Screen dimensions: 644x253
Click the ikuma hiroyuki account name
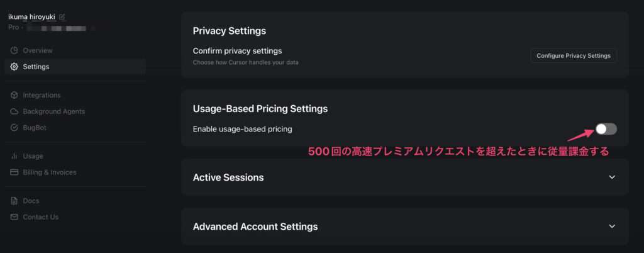(x=31, y=17)
